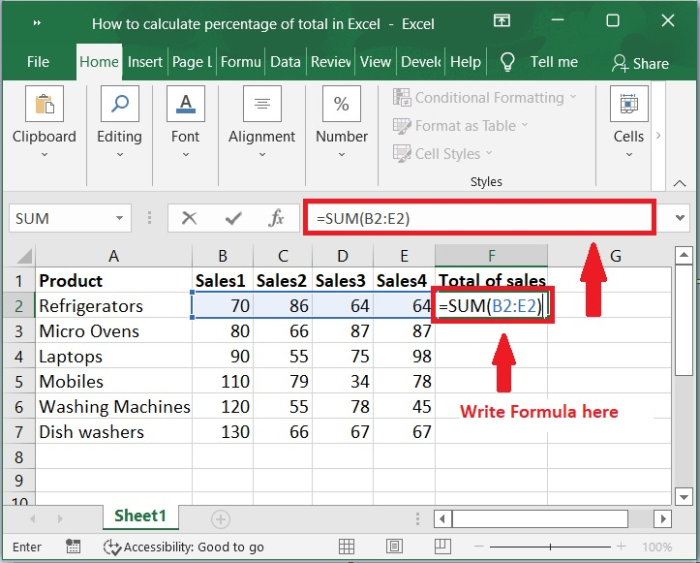Select cell E4 with value 98

(x=404, y=356)
